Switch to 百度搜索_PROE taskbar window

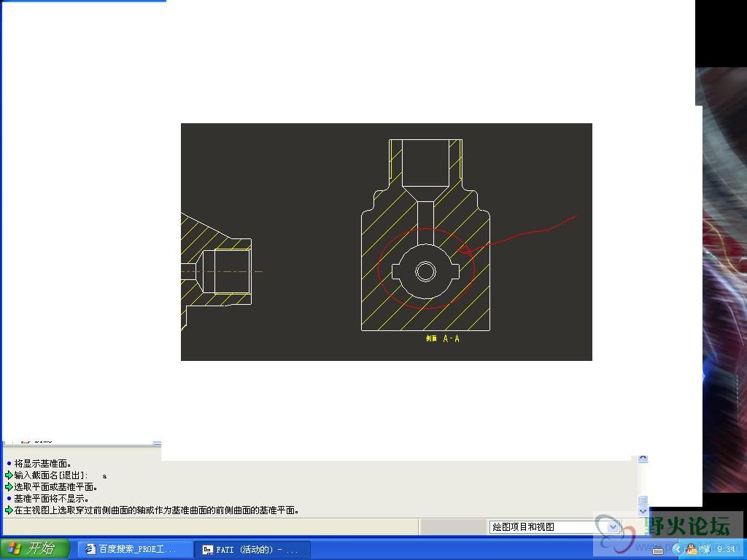pyautogui.click(x=135, y=549)
